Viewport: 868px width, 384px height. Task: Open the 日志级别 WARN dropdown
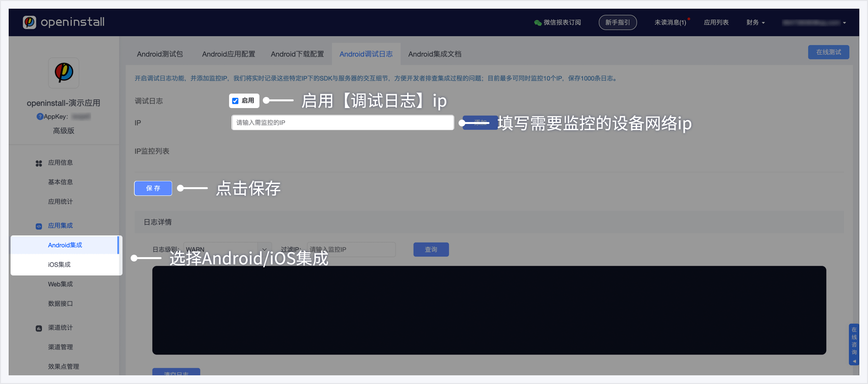coord(228,249)
